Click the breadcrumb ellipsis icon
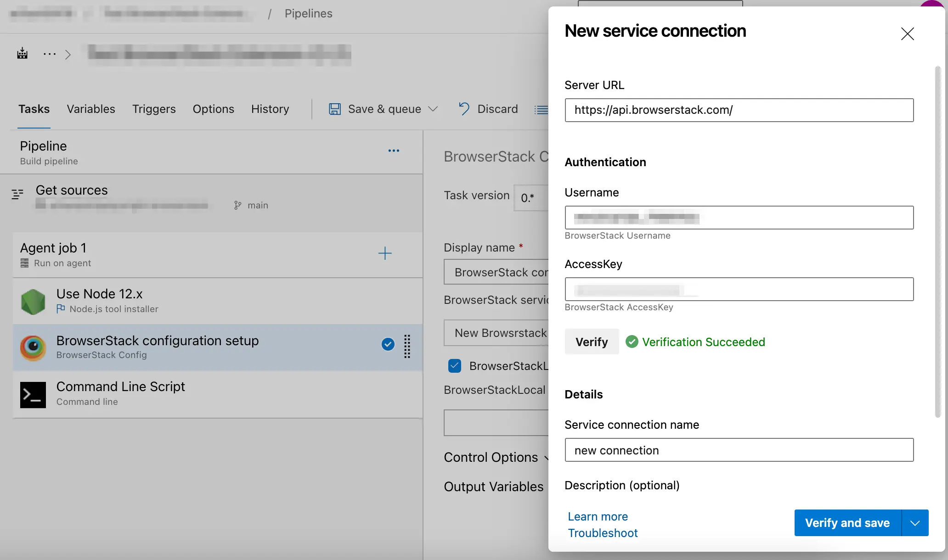 pos(49,54)
